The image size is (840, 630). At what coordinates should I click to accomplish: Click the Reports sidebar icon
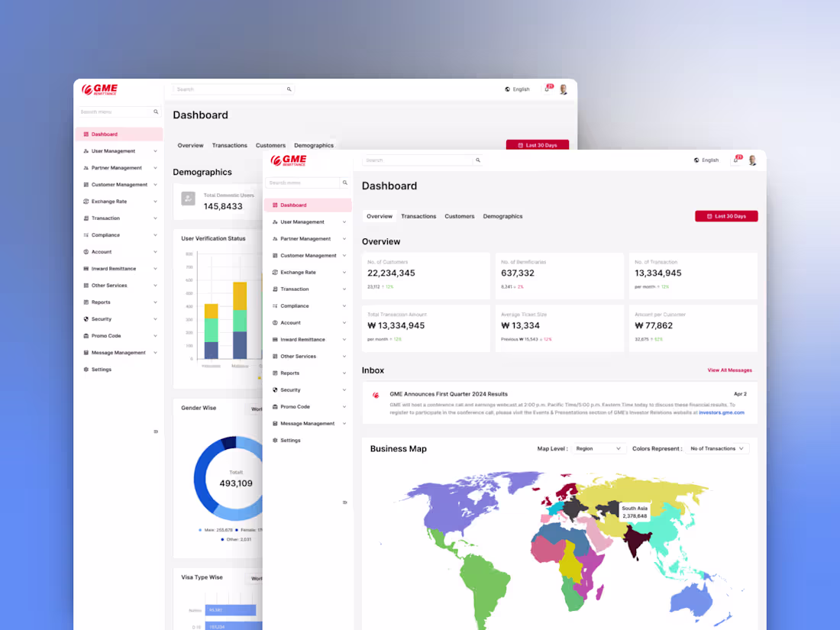pyautogui.click(x=276, y=373)
